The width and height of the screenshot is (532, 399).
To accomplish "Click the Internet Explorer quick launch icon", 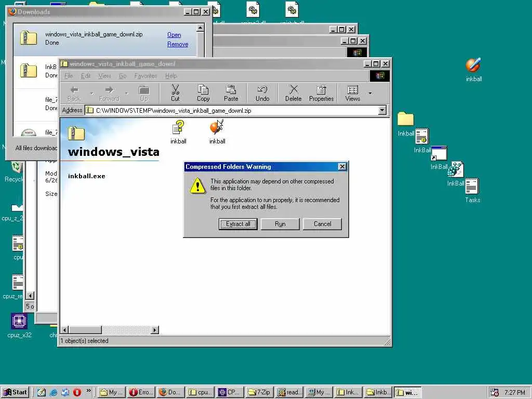I will pyautogui.click(x=54, y=392).
